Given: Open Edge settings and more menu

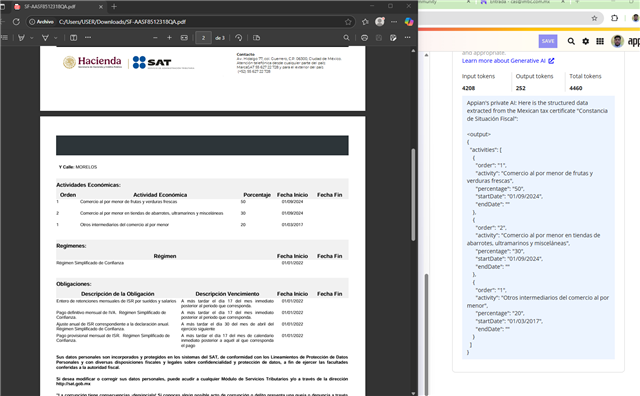Looking at the screenshot, I should pos(394,22).
